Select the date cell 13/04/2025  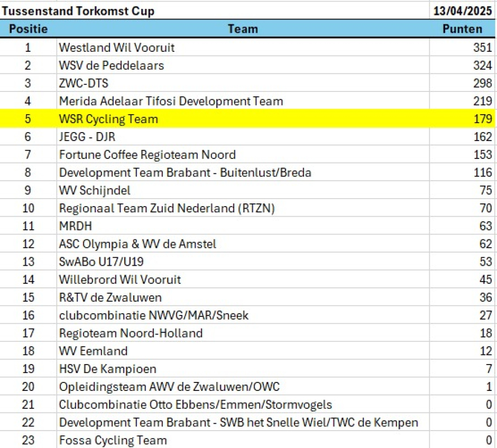[x=463, y=11]
